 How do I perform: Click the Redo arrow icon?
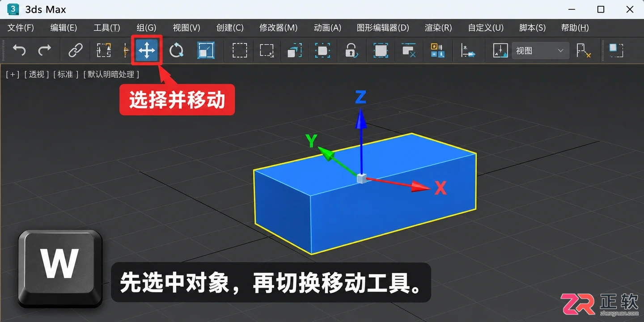pyautogui.click(x=45, y=50)
